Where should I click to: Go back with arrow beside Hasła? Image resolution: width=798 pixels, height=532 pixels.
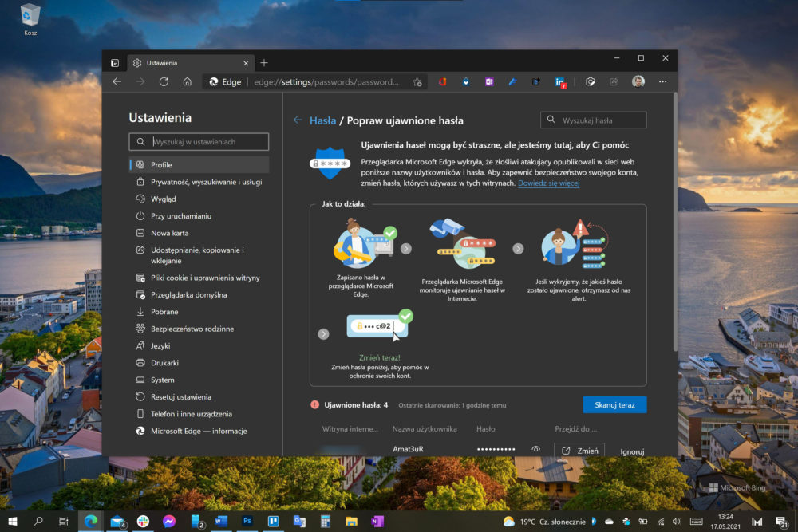[x=298, y=120]
